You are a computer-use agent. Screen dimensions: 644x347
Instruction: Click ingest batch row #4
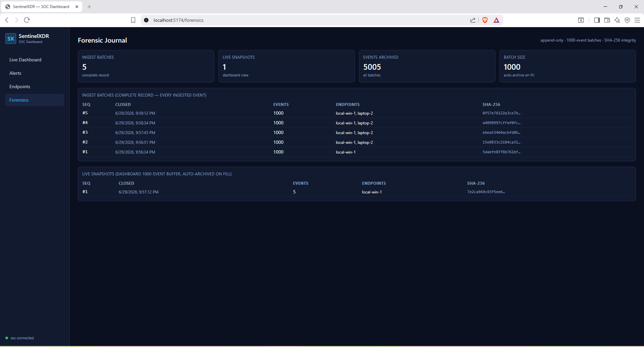click(x=357, y=123)
